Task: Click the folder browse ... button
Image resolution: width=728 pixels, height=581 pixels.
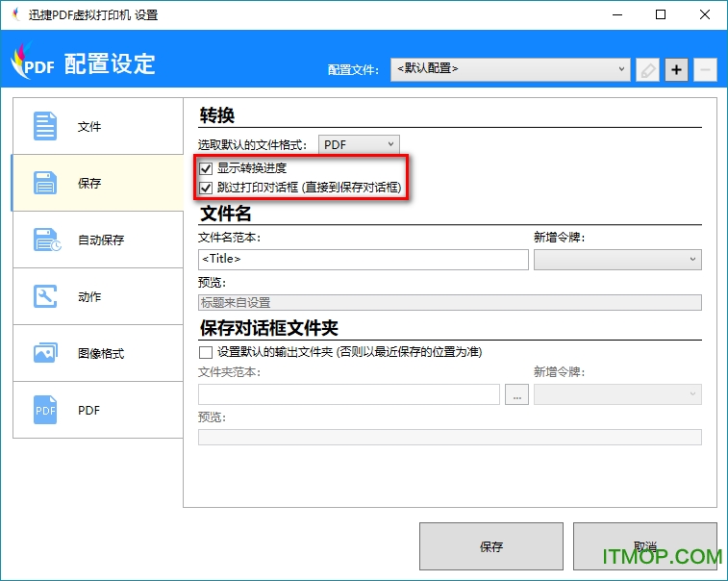Action: point(516,394)
